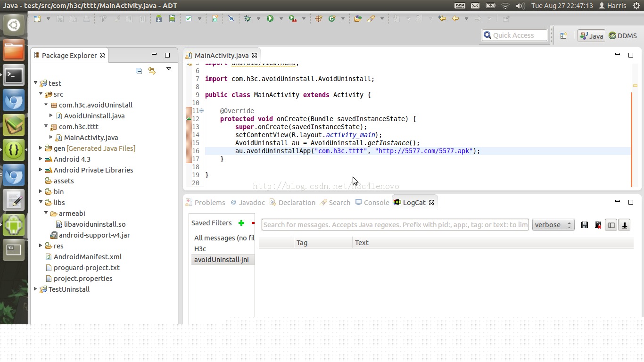Click the Open Perspective icon

tap(563, 35)
